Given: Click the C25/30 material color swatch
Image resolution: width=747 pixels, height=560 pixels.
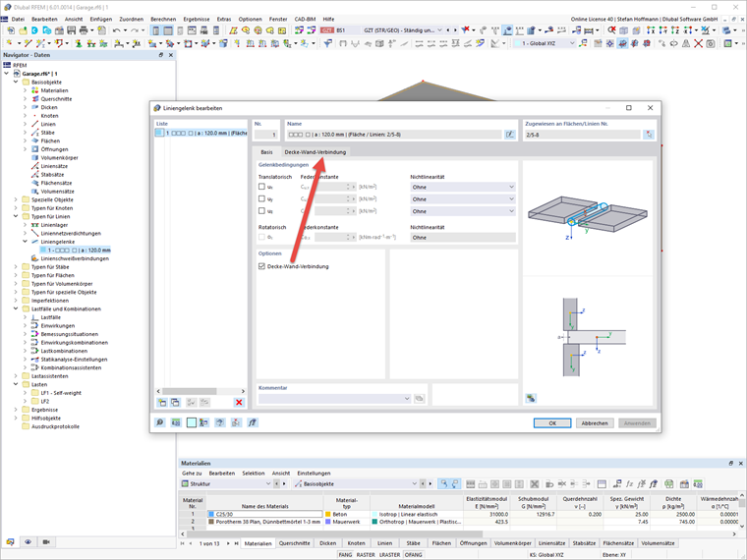Looking at the screenshot, I should pyautogui.click(x=211, y=514).
